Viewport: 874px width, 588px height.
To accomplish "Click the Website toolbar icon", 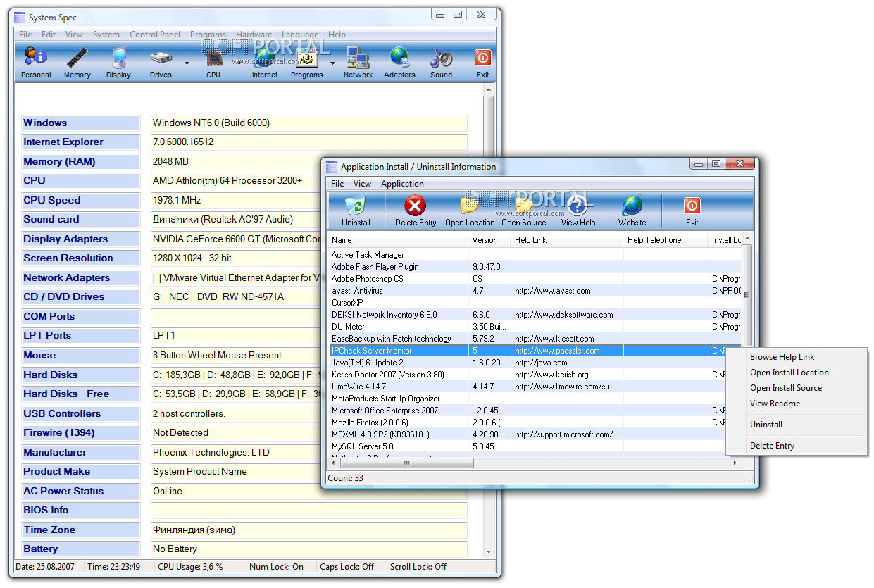I will tap(632, 211).
